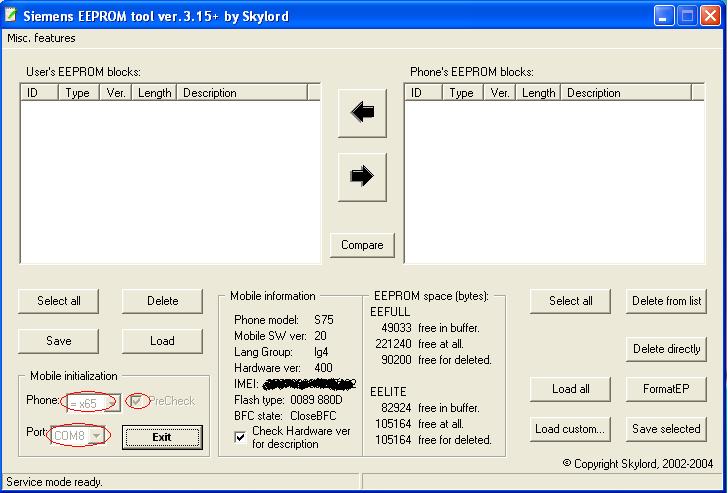
Task: Open the Phone model dropdown
Action: pos(113,402)
